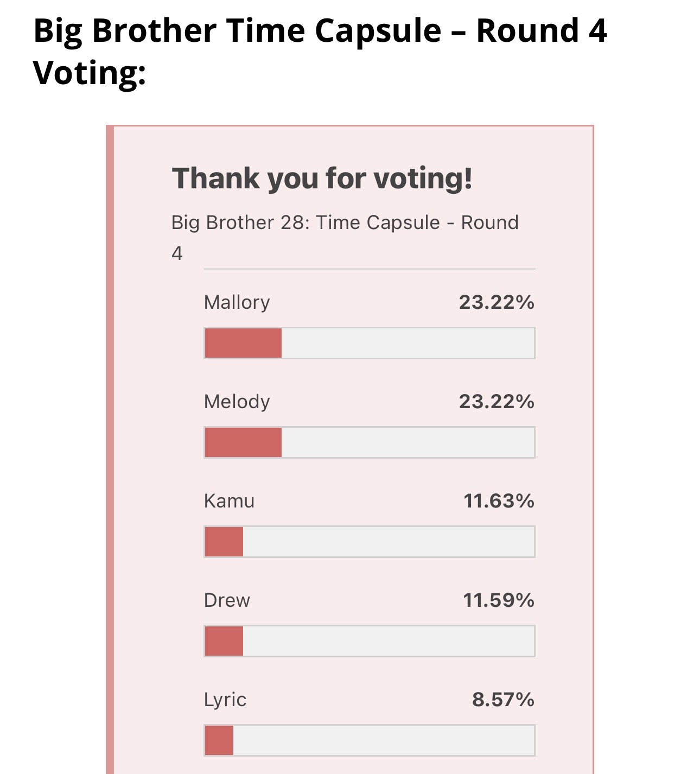Viewport: 700px width, 774px height.
Task: Select the Lyric name label
Action: click(x=225, y=700)
